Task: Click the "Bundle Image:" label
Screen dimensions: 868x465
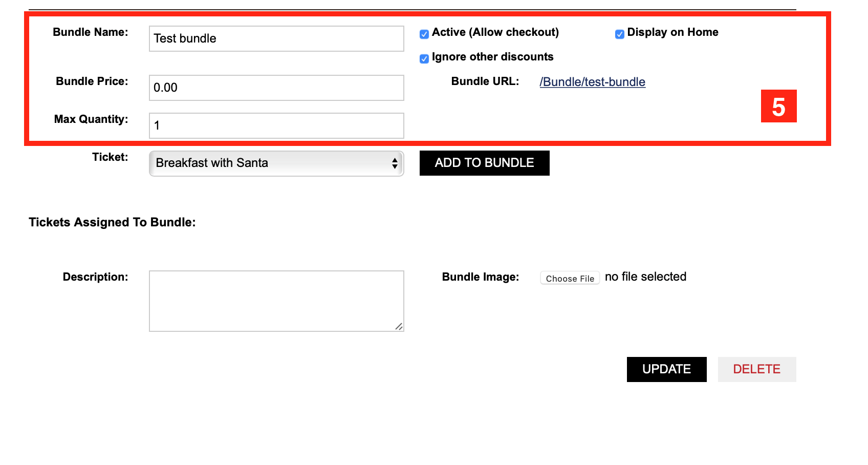Action: pos(480,277)
